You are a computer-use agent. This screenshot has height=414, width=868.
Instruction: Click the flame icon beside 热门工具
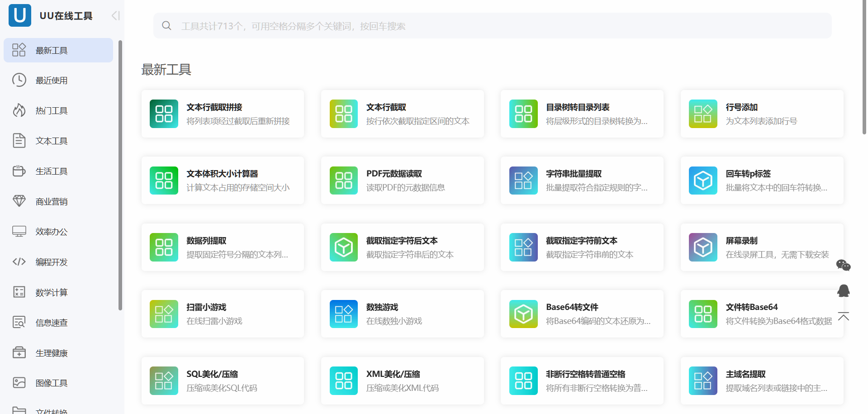(x=19, y=110)
